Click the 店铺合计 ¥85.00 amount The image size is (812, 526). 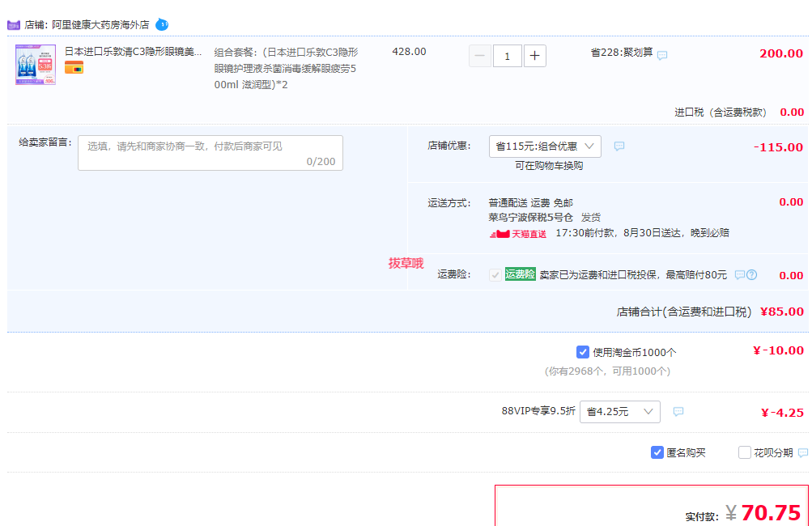(782, 312)
